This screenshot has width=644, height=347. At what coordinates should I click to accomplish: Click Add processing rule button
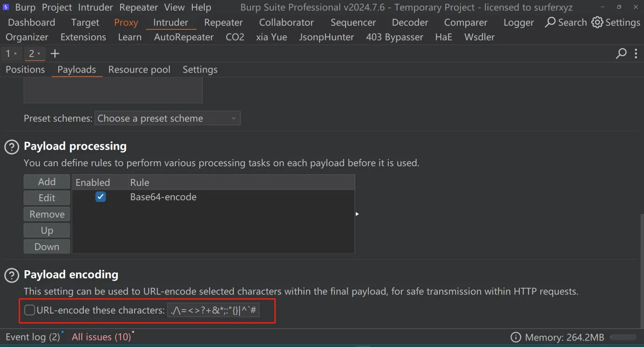click(47, 182)
